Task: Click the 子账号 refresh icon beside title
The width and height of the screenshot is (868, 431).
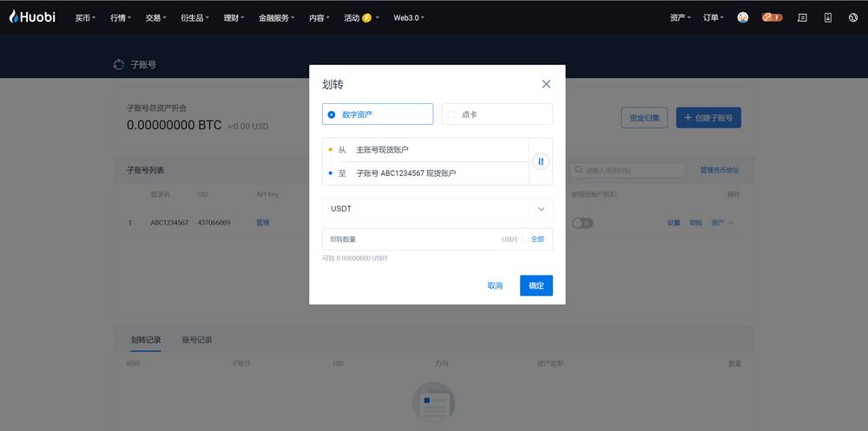Action: 119,64
